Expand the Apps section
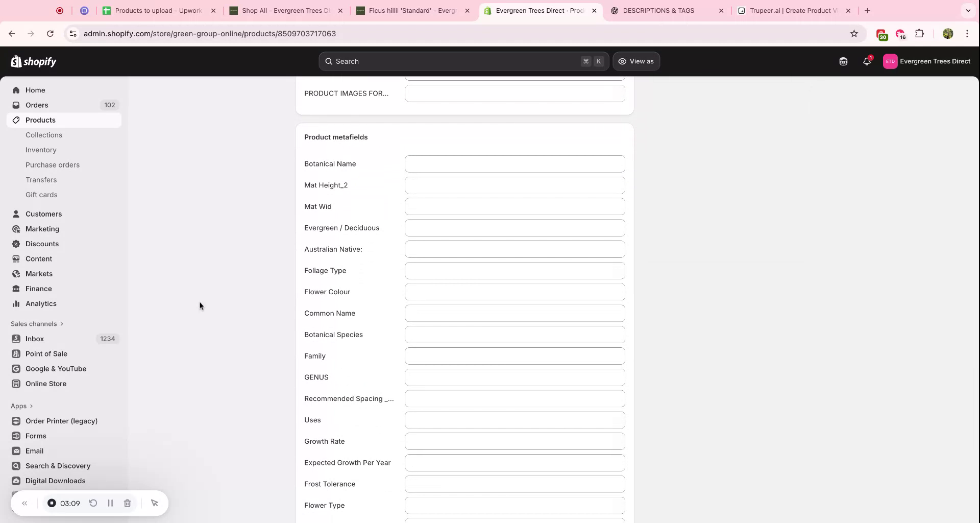980x523 pixels. pos(21,406)
